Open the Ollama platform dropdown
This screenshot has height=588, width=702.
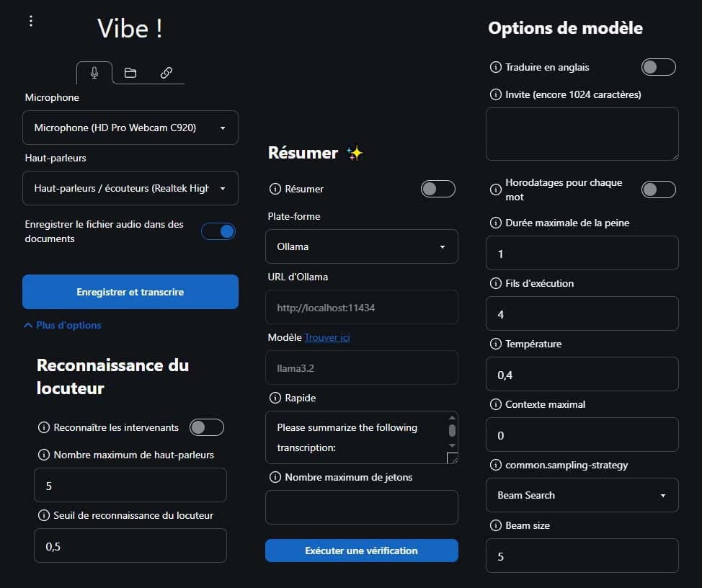pyautogui.click(x=362, y=246)
